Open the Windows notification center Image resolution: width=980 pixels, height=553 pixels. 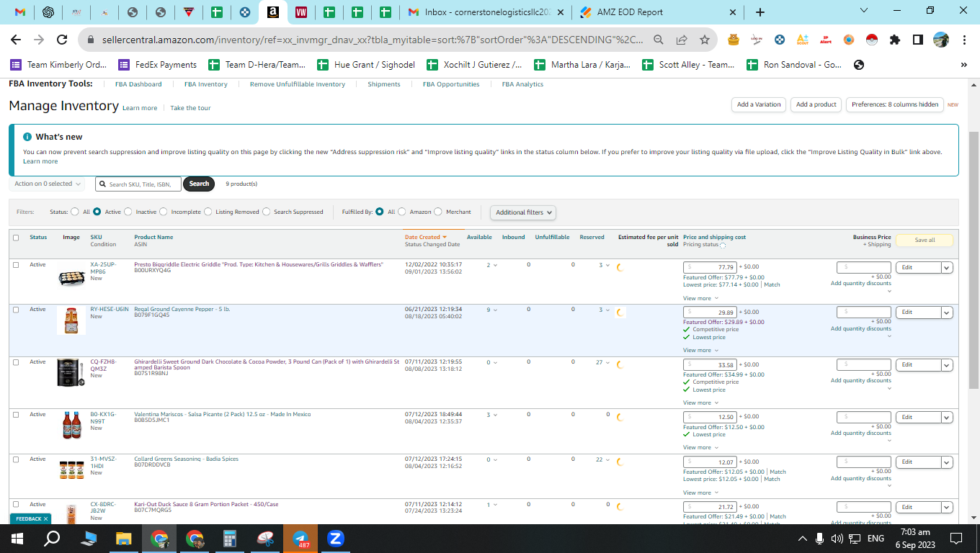(x=956, y=539)
